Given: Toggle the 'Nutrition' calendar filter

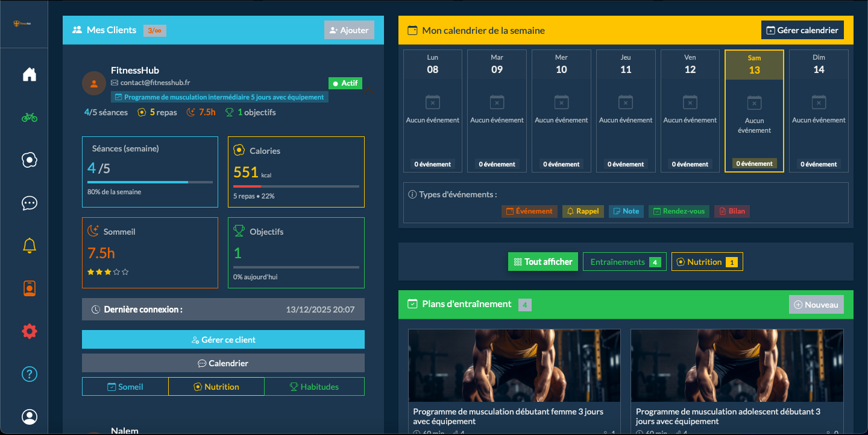Looking at the screenshot, I should [x=706, y=261].
